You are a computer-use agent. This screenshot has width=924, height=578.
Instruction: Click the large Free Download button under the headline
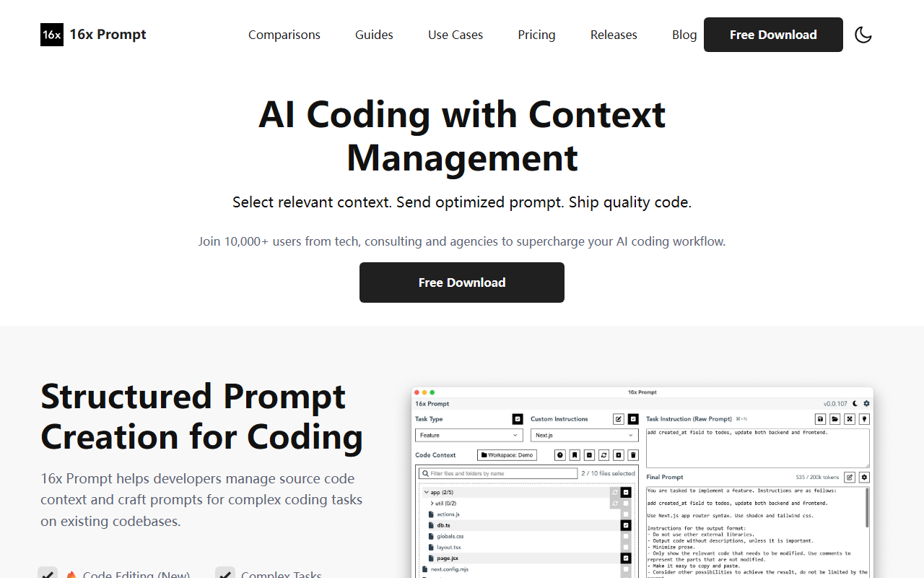tap(462, 282)
